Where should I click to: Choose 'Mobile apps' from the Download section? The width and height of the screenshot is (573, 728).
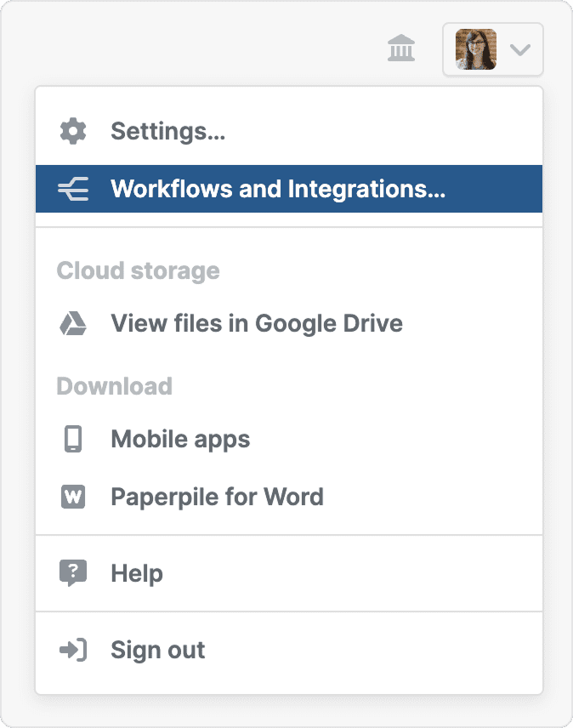point(180,440)
